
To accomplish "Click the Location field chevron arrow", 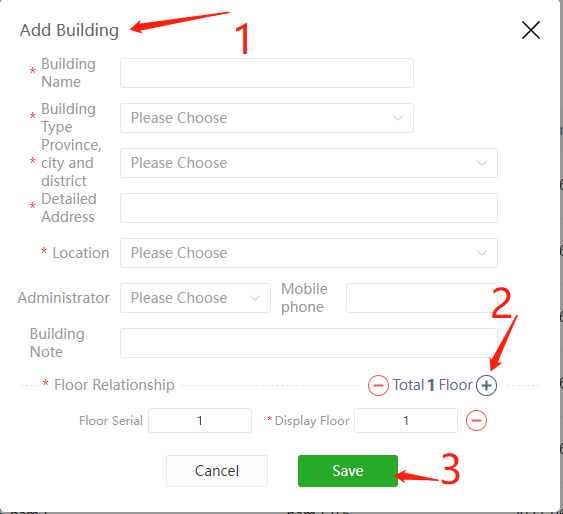I will (482, 253).
